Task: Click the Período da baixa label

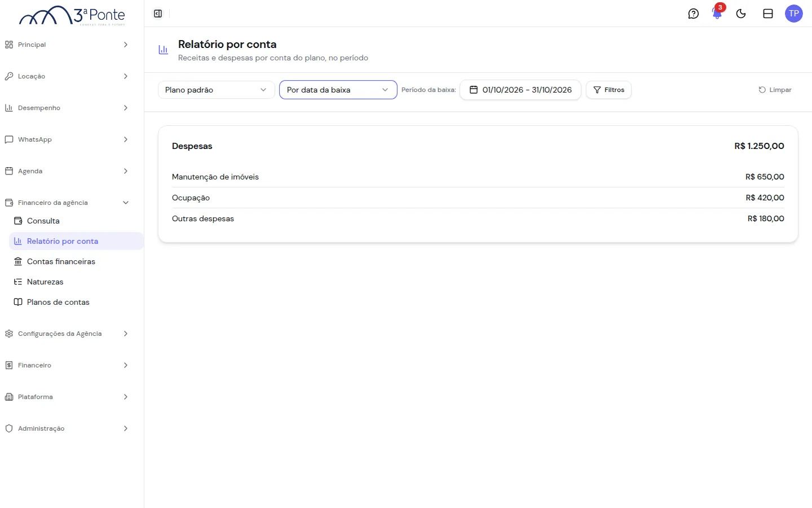Action: pos(429,90)
